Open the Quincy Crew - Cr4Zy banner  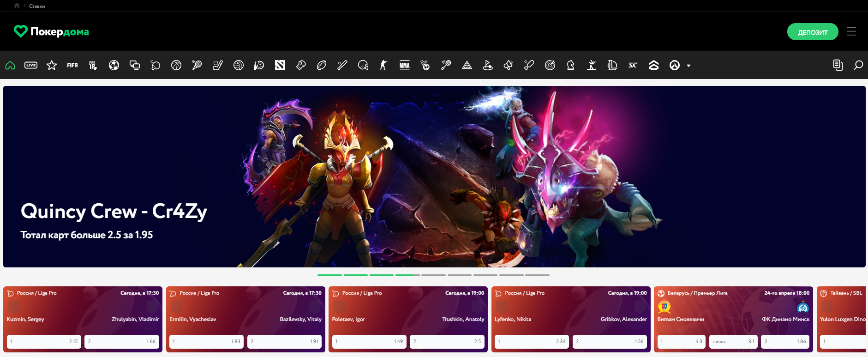(434, 176)
